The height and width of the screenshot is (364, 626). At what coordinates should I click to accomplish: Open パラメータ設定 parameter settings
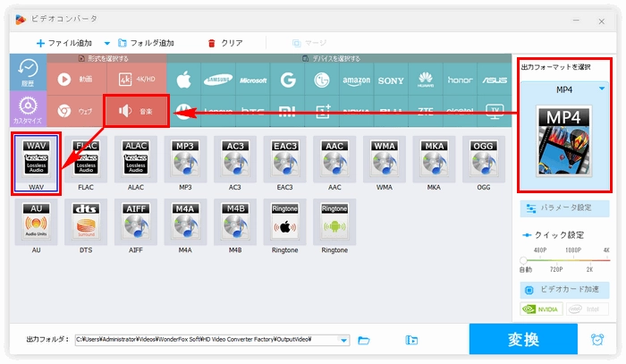click(x=564, y=207)
